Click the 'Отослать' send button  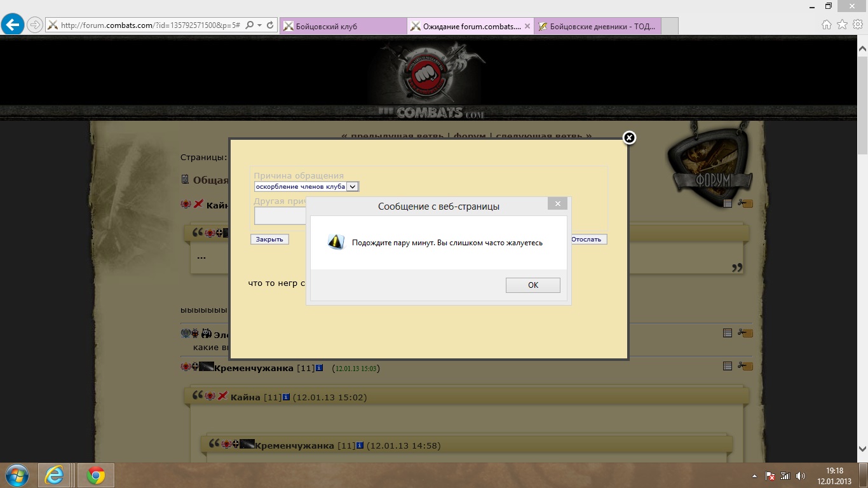point(587,240)
